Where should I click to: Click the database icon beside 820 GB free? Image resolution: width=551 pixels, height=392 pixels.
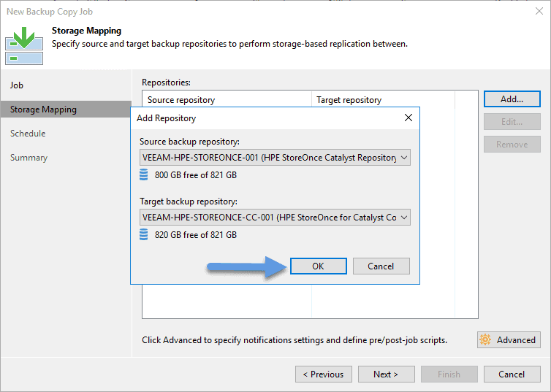click(x=144, y=234)
